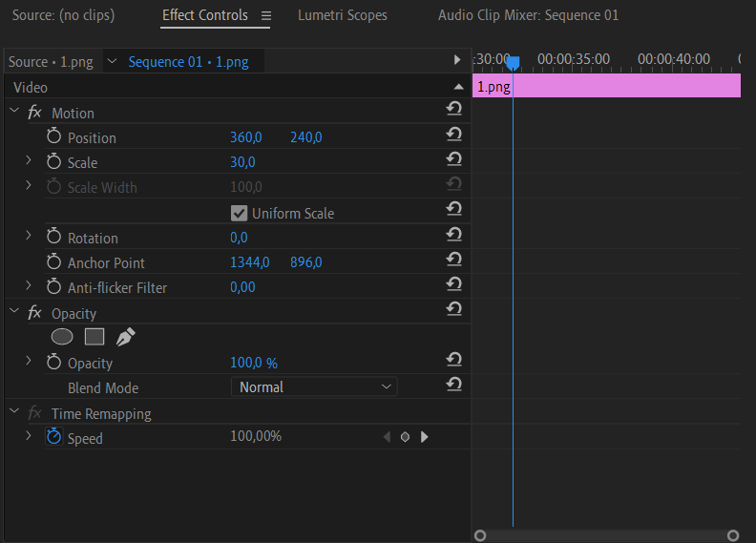
Task: Reset the Position parameter
Action: click(454, 134)
